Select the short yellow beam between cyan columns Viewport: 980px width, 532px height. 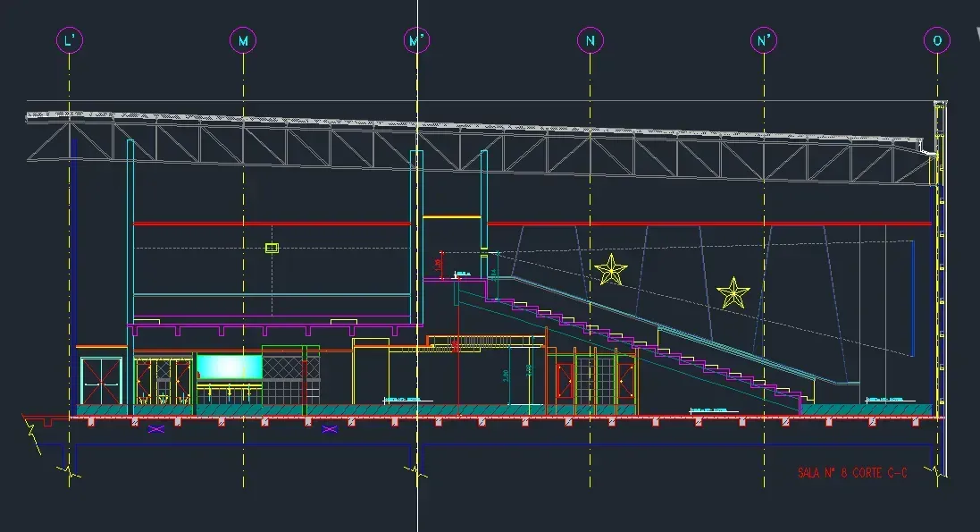tap(452, 217)
